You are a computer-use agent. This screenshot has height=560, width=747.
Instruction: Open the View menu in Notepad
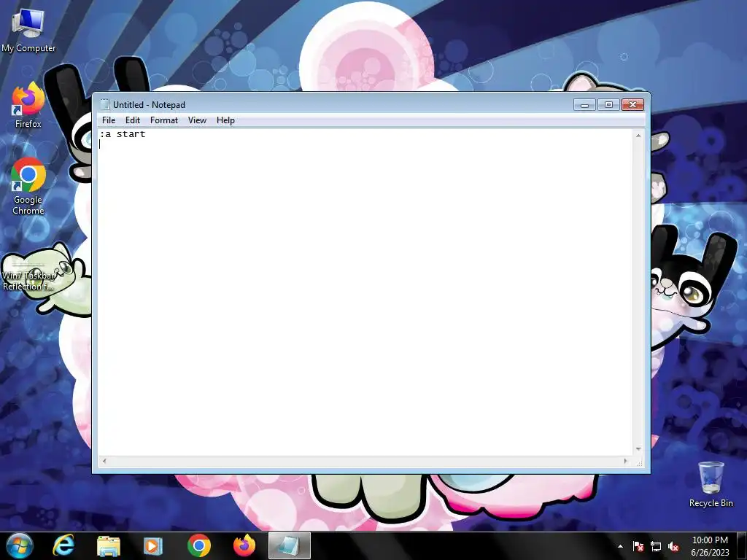[x=197, y=120]
